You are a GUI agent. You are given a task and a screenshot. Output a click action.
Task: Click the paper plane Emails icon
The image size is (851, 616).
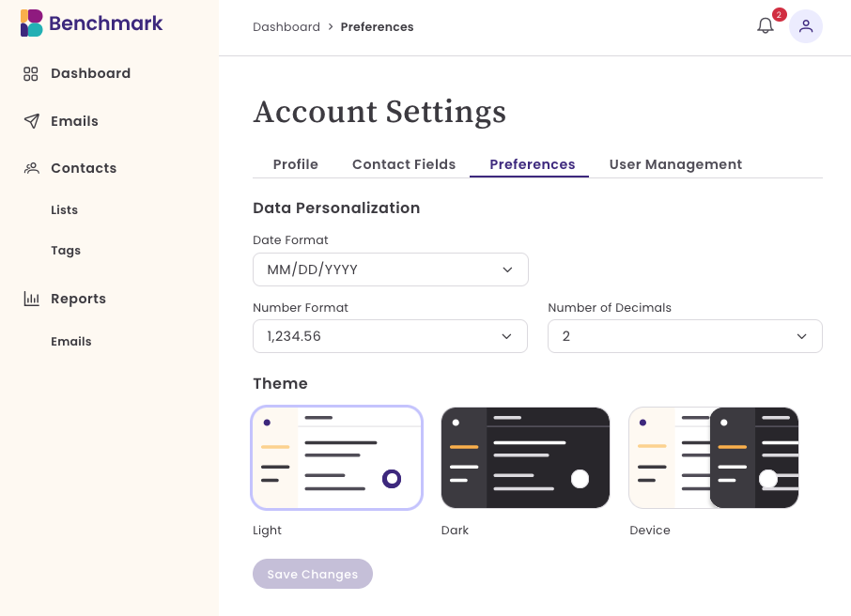tap(32, 121)
